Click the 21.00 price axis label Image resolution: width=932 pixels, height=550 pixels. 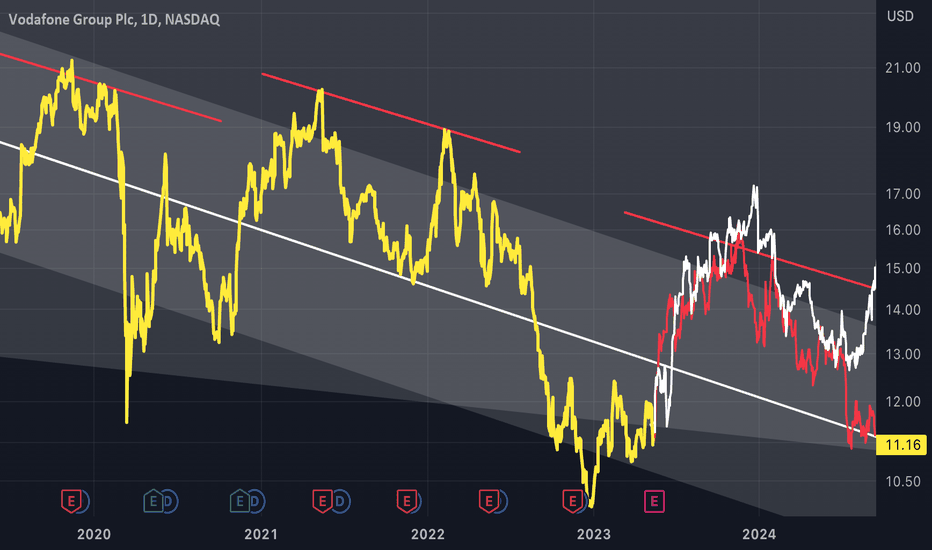pos(903,68)
